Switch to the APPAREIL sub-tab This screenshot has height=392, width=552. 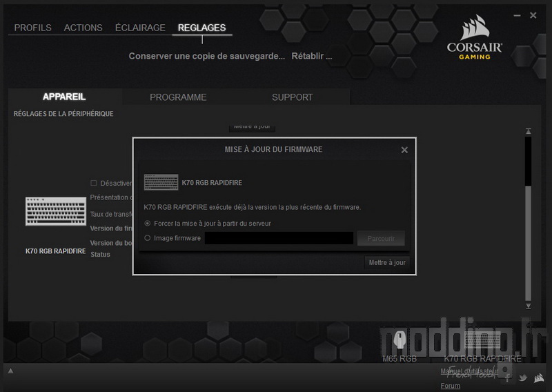click(x=64, y=97)
